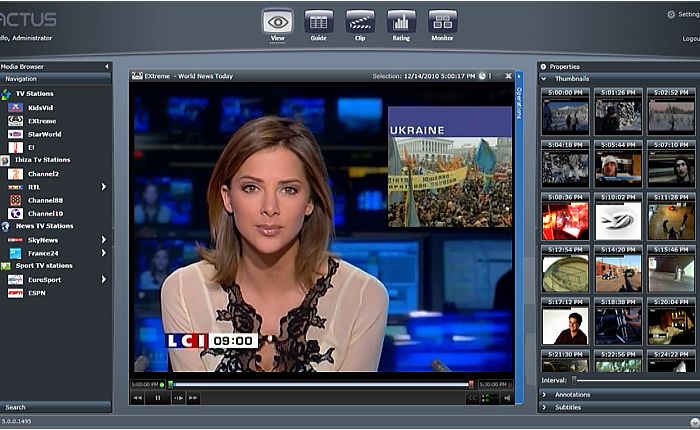Open the 5:05:44 PM thumbnail
The height and width of the screenshot is (430, 700).
pos(618,164)
